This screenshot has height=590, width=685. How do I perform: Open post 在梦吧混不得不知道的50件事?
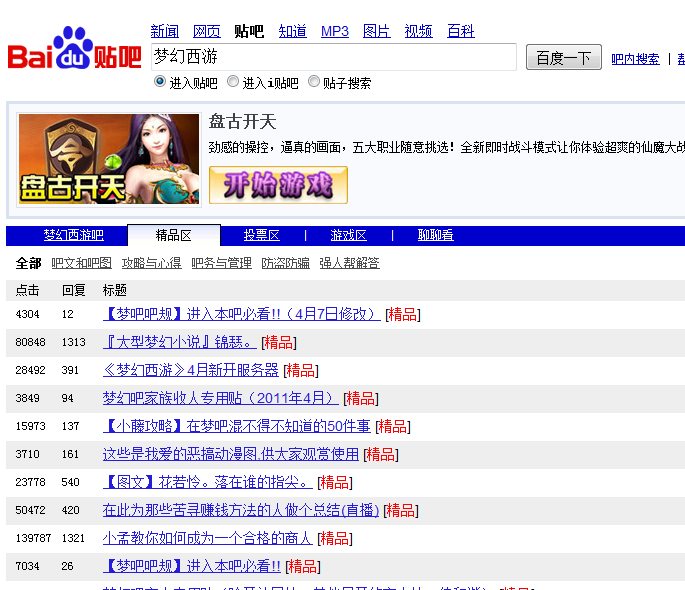click(x=237, y=426)
